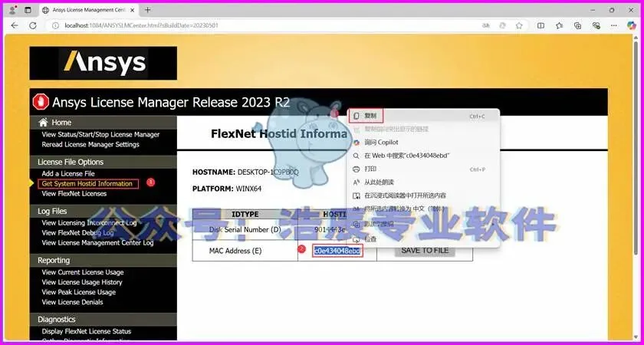The width and height of the screenshot is (644, 345).
Task: Add this page to favorites star
Action: [519, 25]
